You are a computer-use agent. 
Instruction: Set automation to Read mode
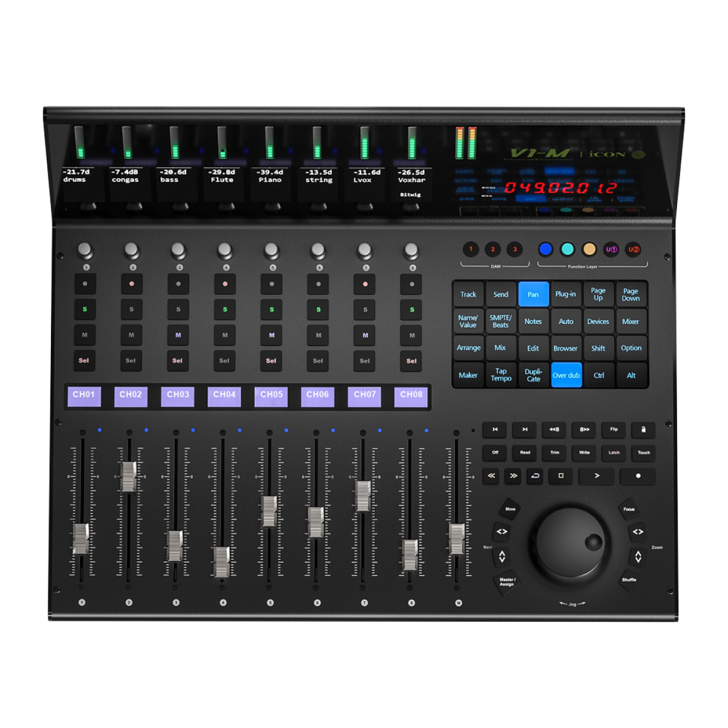point(525,453)
